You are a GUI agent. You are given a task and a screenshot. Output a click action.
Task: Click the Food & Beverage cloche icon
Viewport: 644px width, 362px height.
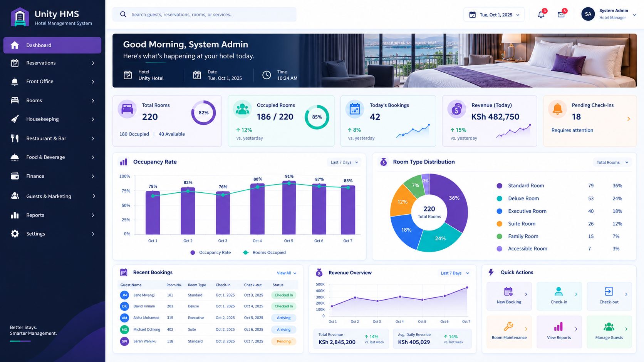pyautogui.click(x=15, y=157)
